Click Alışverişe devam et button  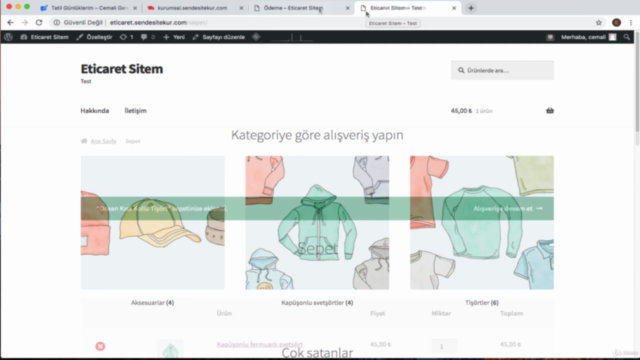tap(508, 209)
